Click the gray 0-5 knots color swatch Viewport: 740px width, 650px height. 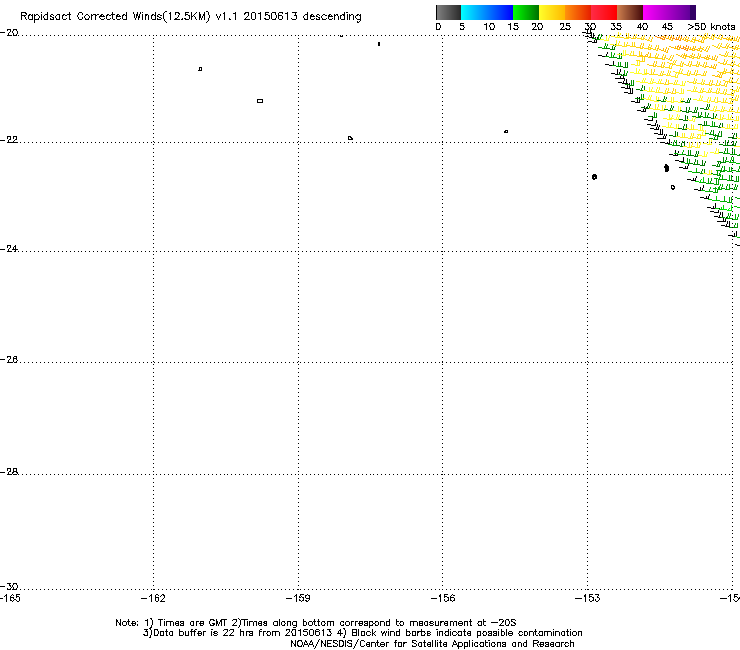point(448,12)
